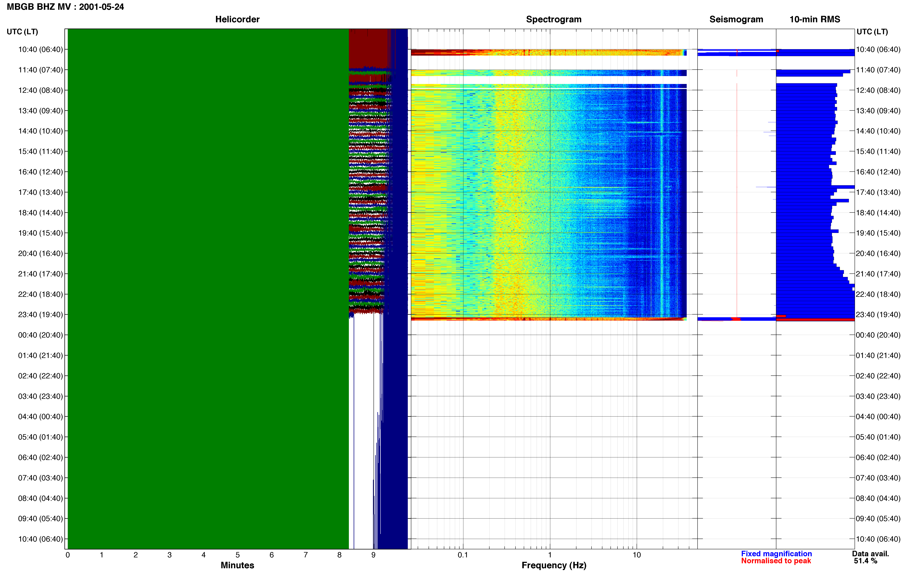Click the left 11:40 (07:40) time label
Screen dimensions: 924x578
pos(41,70)
